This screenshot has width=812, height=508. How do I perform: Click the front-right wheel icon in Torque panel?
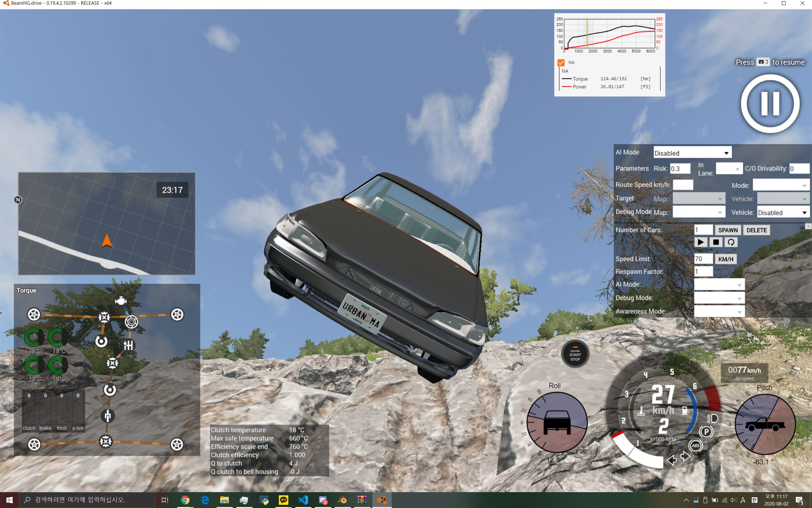pos(177,314)
